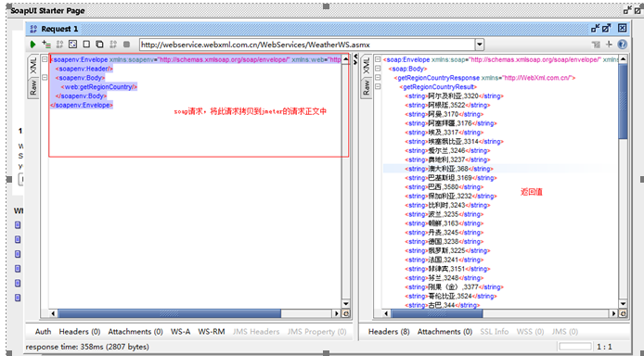Collapse the soapenv:Body node in request

pyautogui.click(x=45, y=78)
